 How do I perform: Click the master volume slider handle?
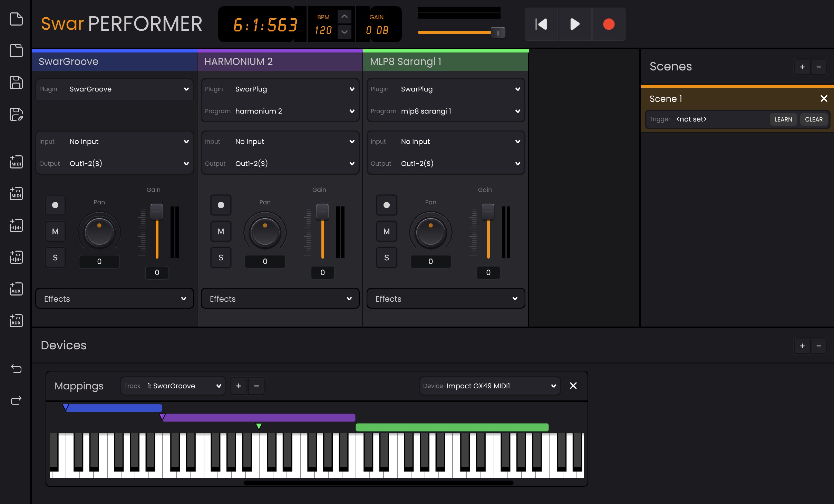pyautogui.click(x=498, y=33)
